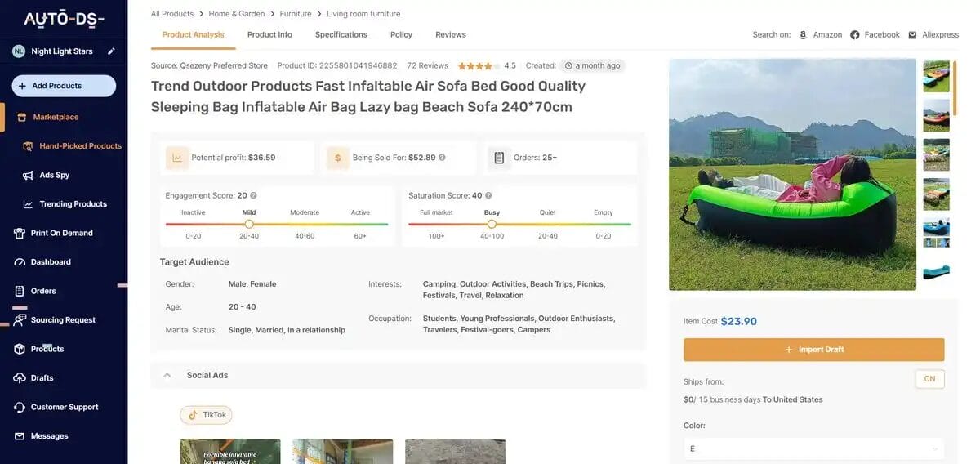
Task: Play the banana sofa bed ad video
Action: click(230, 452)
